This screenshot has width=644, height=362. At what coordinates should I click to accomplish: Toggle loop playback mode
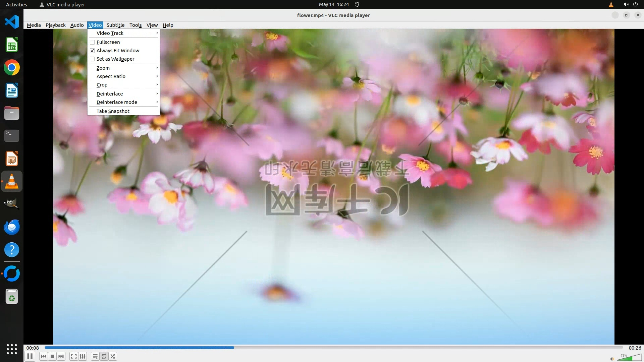pyautogui.click(x=104, y=356)
